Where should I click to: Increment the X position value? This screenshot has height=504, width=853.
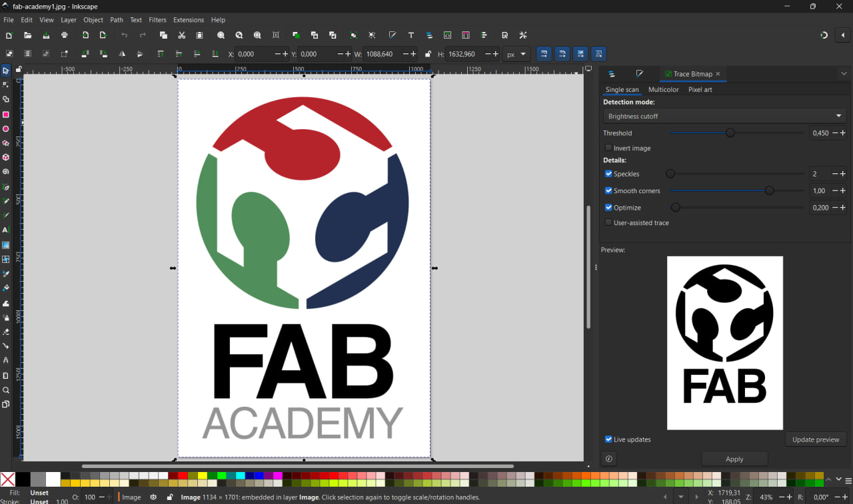pos(286,54)
